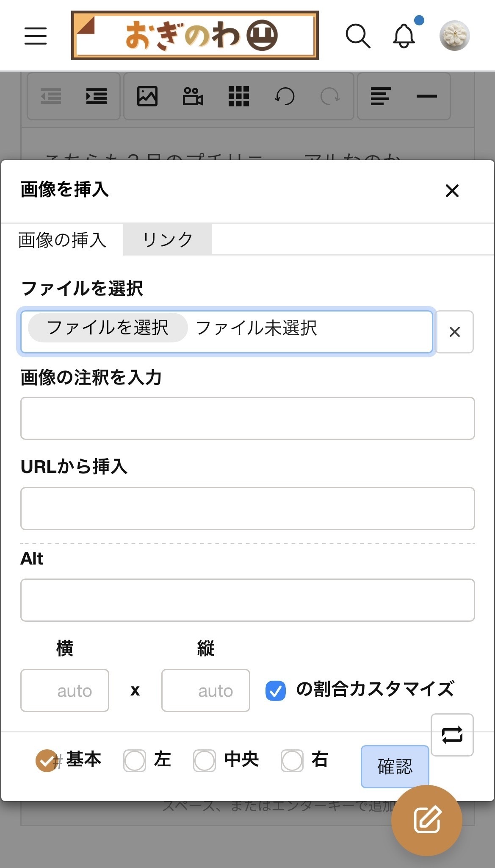Clear the selected file with X button

454,332
